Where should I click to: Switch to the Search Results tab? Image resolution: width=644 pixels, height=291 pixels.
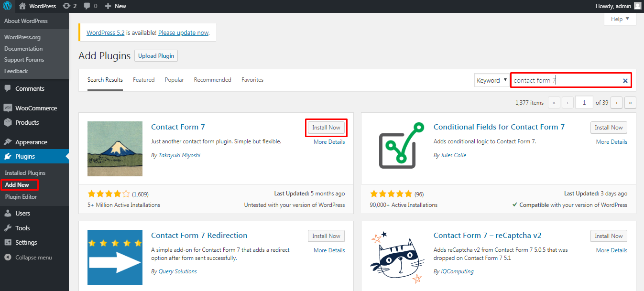(x=105, y=80)
